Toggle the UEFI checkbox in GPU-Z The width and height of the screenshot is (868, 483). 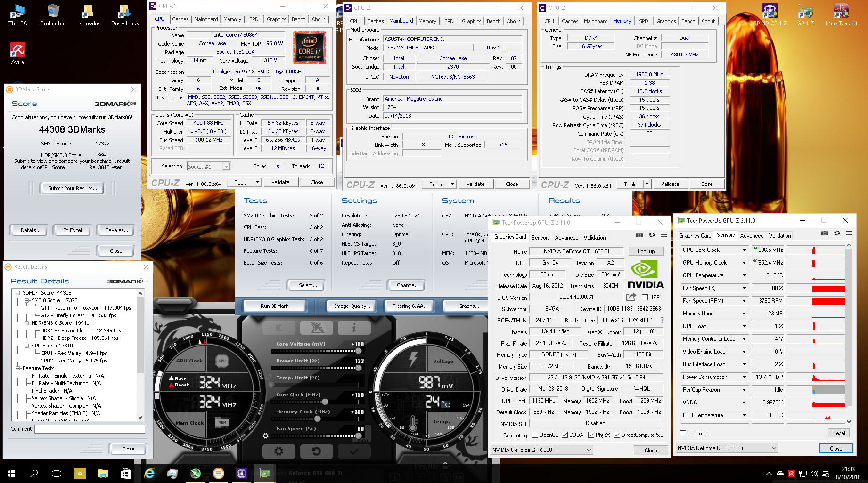pos(645,297)
